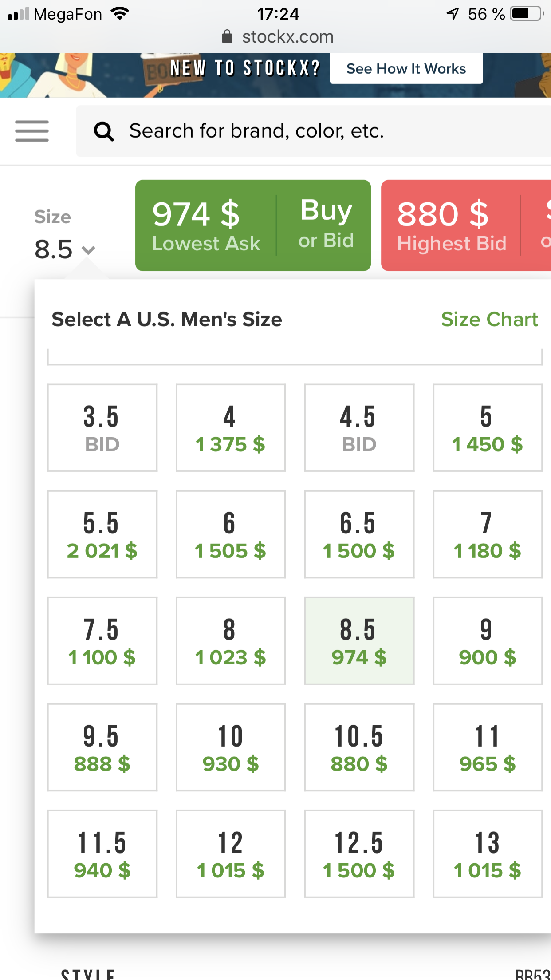Focus the brand, color search field
The width and height of the screenshot is (551, 980).
[313, 131]
